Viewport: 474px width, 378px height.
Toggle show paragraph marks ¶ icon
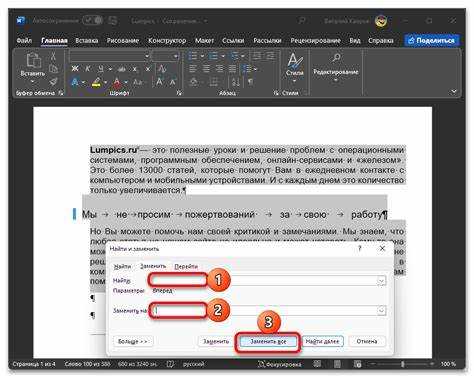point(250,82)
